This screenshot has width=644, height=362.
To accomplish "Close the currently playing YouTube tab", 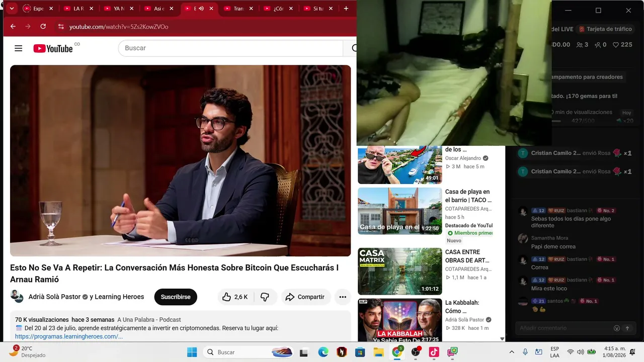I will [x=211, y=9].
